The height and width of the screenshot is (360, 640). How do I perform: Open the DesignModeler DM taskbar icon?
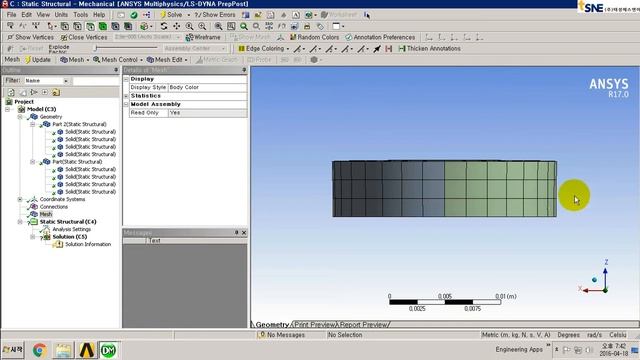(x=109, y=350)
